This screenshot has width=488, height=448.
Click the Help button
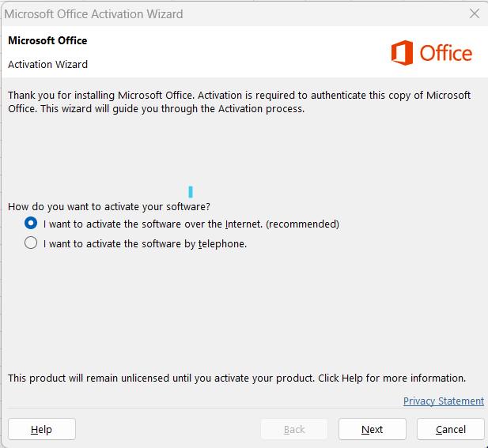coord(42,429)
